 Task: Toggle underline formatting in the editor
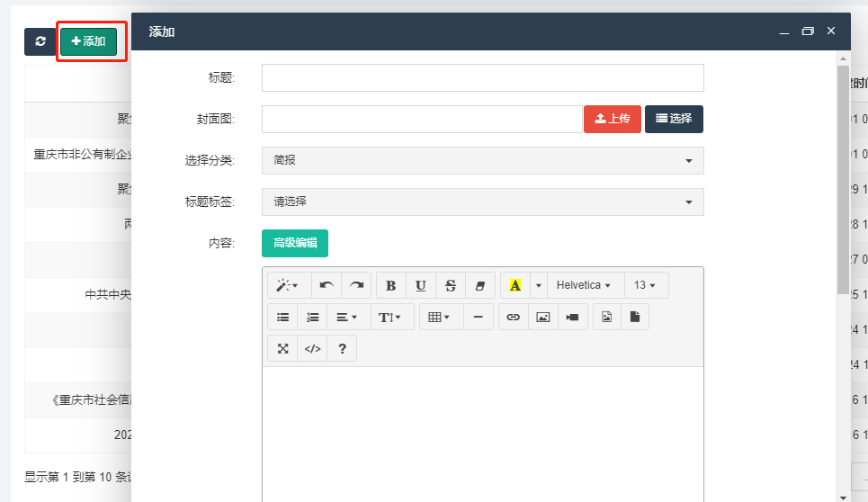421,285
